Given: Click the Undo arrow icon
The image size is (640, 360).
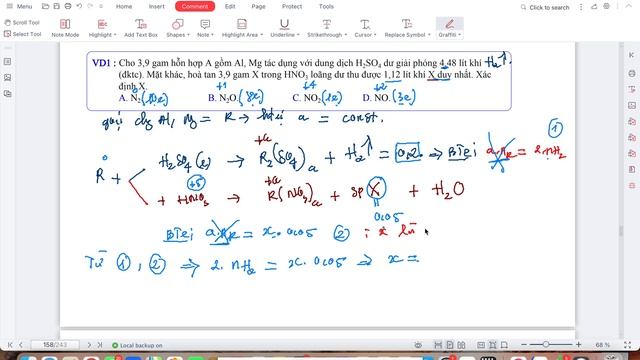Looking at the screenshot, I should pyautogui.click(x=79, y=7).
